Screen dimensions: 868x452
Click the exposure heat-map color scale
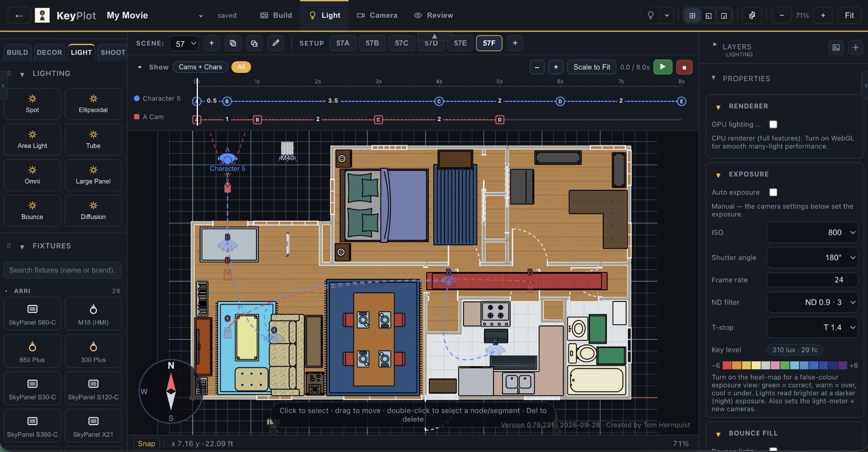[x=785, y=365]
